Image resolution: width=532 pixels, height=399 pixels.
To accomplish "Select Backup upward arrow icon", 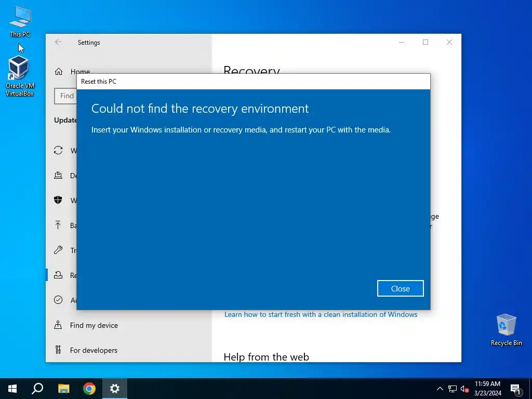I will [58, 225].
